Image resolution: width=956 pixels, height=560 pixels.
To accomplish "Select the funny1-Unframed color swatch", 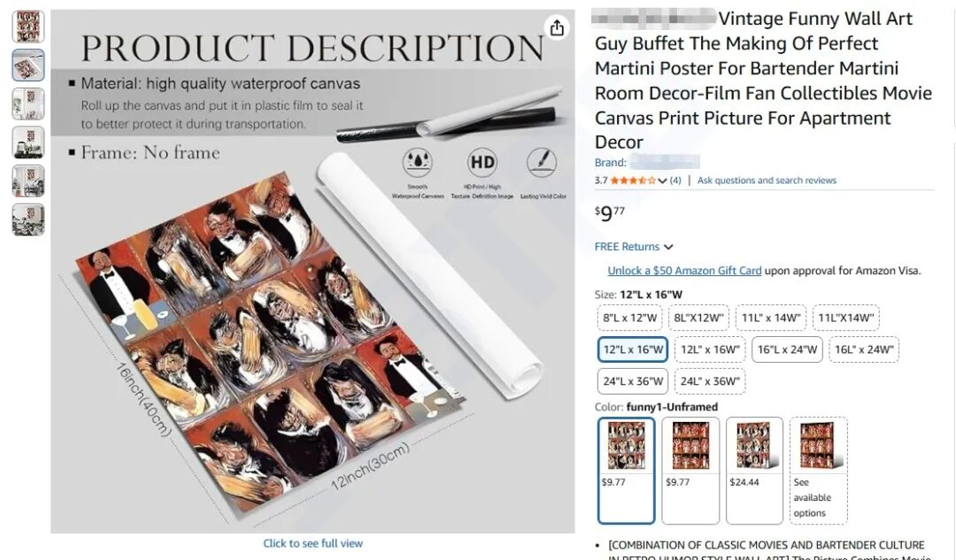I will pyautogui.click(x=626, y=470).
